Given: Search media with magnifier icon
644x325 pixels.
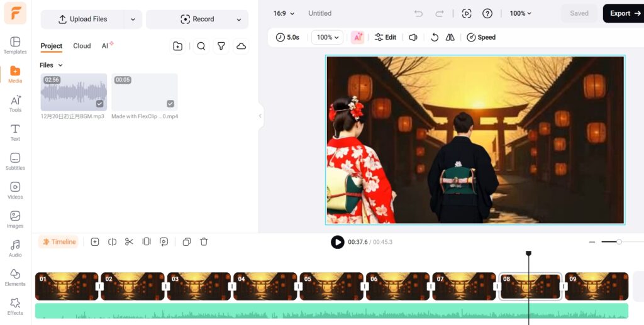Looking at the screenshot, I should (x=201, y=46).
